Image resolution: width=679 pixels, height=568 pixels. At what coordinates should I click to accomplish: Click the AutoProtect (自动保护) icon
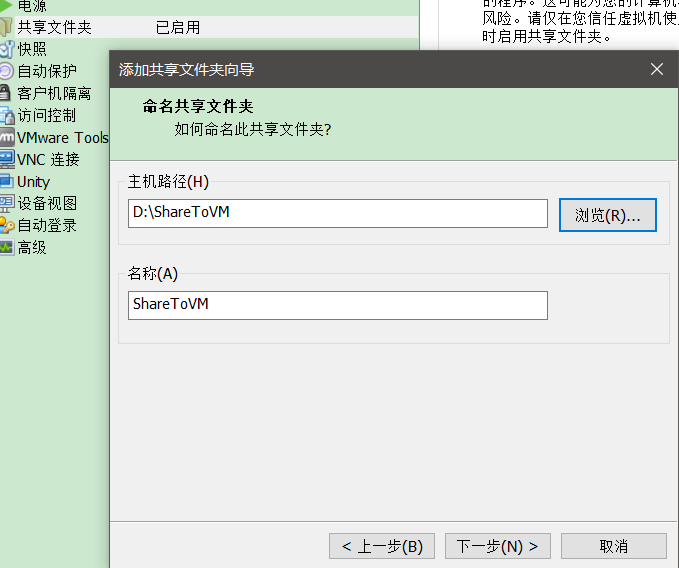tap(6, 71)
